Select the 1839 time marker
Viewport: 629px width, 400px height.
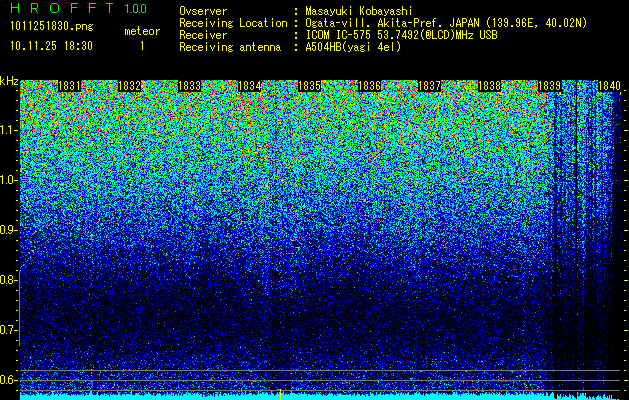[549, 86]
